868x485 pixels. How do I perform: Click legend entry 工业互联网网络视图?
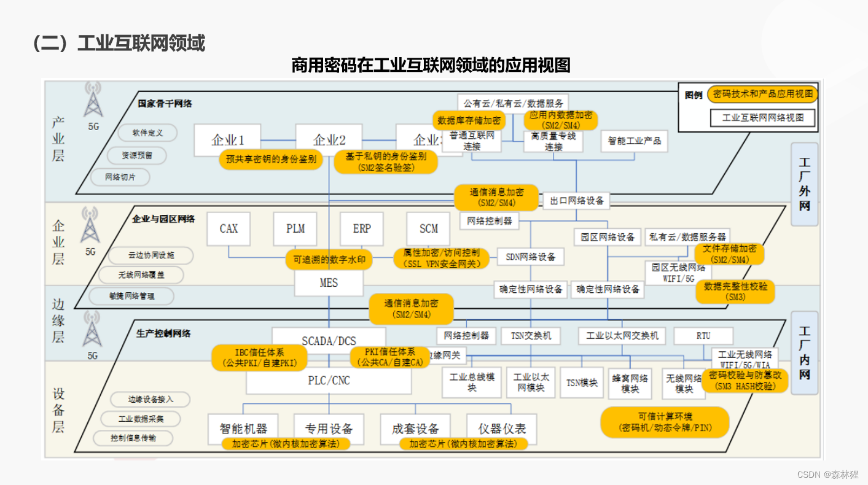[762, 117]
